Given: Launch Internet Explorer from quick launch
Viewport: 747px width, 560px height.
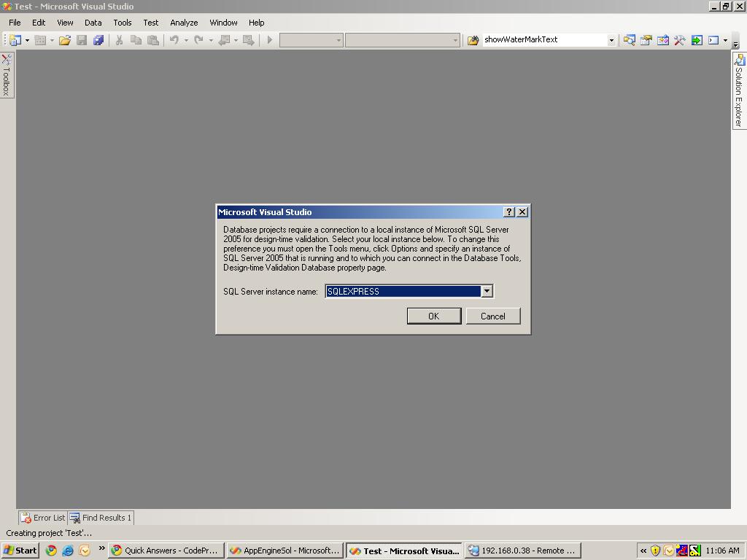Looking at the screenshot, I should tap(68, 551).
